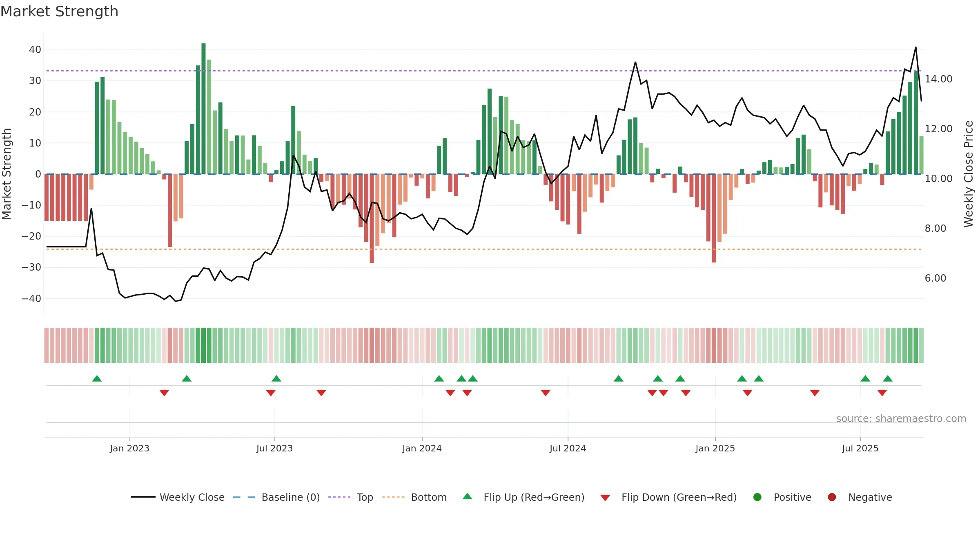Click the 14.00 price tick on right axis
980x551 pixels.
pyautogui.click(x=938, y=79)
